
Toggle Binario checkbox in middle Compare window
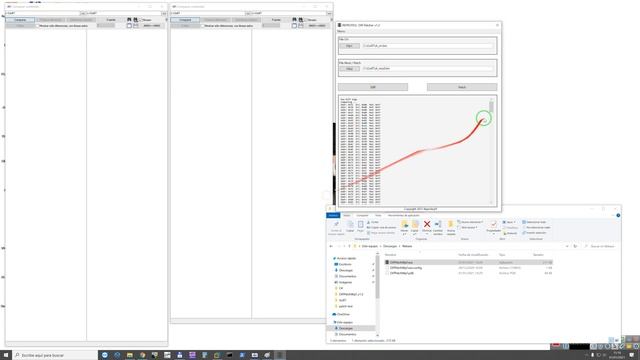(x=305, y=20)
